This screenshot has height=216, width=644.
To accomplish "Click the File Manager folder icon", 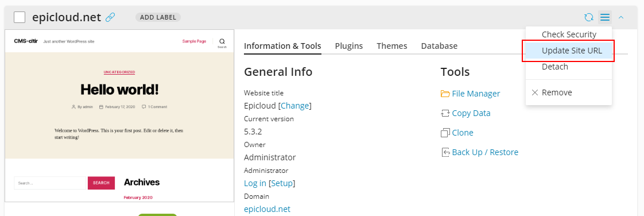I will (445, 94).
